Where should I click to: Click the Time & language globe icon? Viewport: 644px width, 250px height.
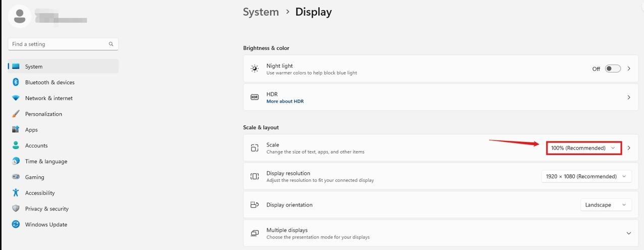[16, 161]
